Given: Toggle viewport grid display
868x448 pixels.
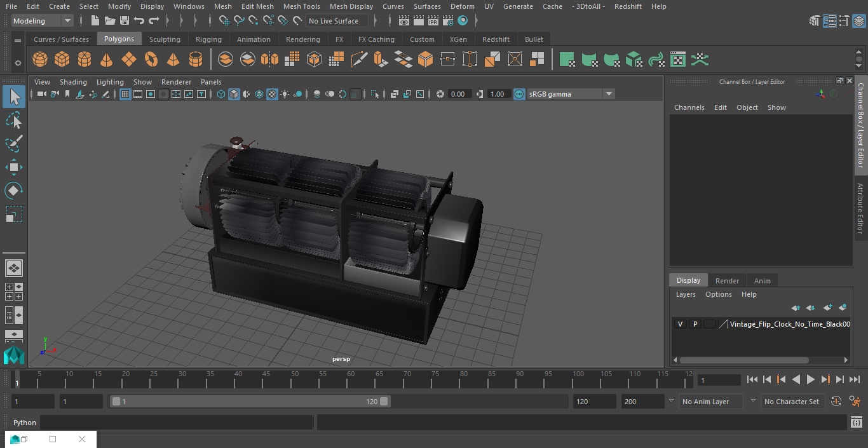Looking at the screenshot, I should 125,94.
